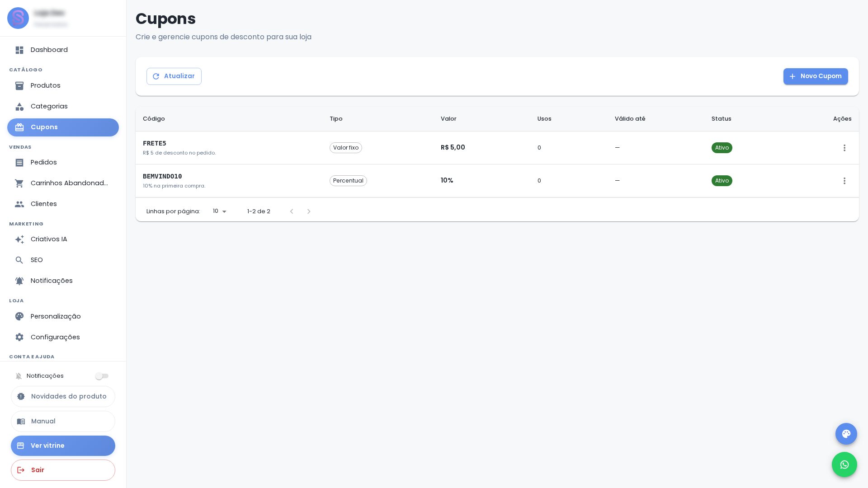Click Ver vitrine storefront button
868x488 pixels.
[x=63, y=446]
